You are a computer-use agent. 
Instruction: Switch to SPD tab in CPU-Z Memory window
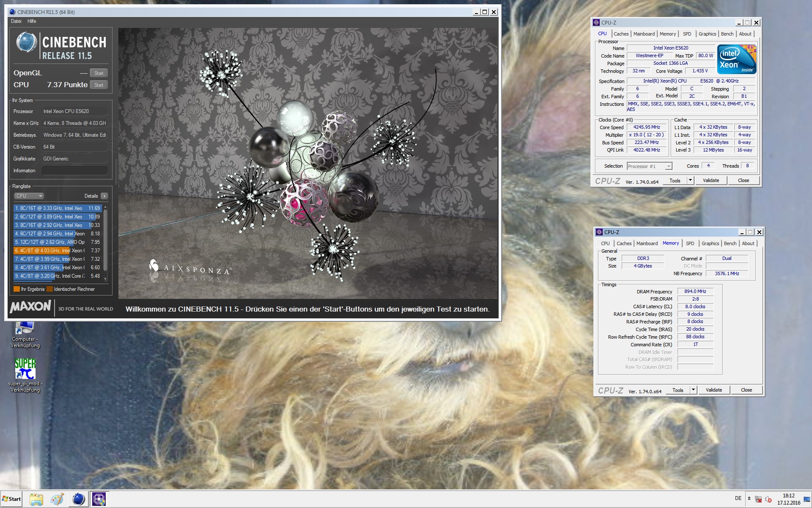[690, 243]
